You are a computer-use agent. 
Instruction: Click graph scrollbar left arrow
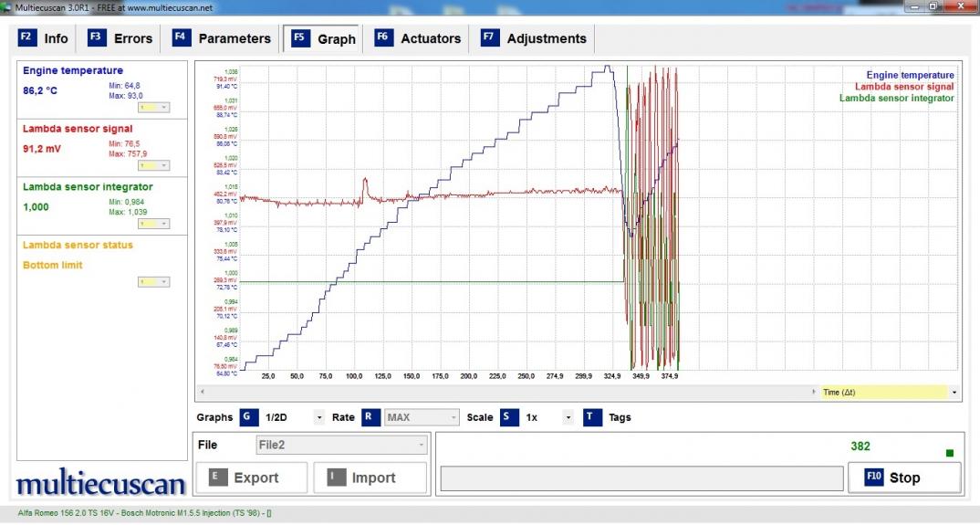click(x=202, y=392)
